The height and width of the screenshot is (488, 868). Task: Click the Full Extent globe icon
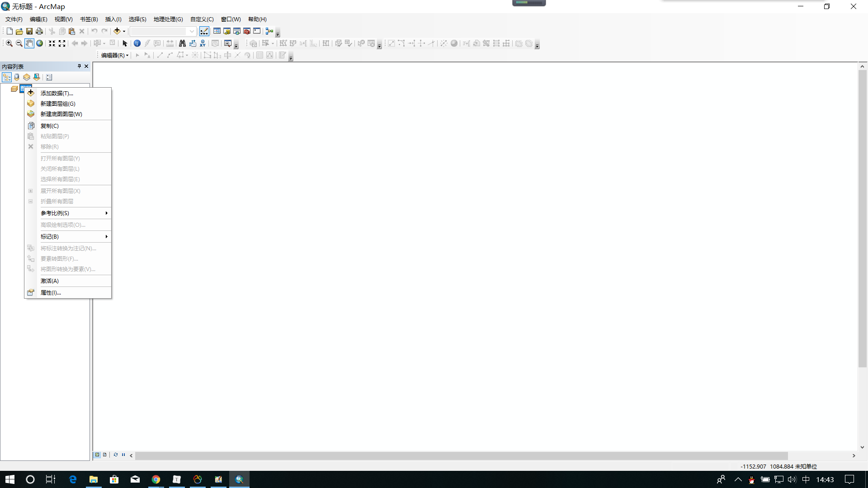coord(39,43)
